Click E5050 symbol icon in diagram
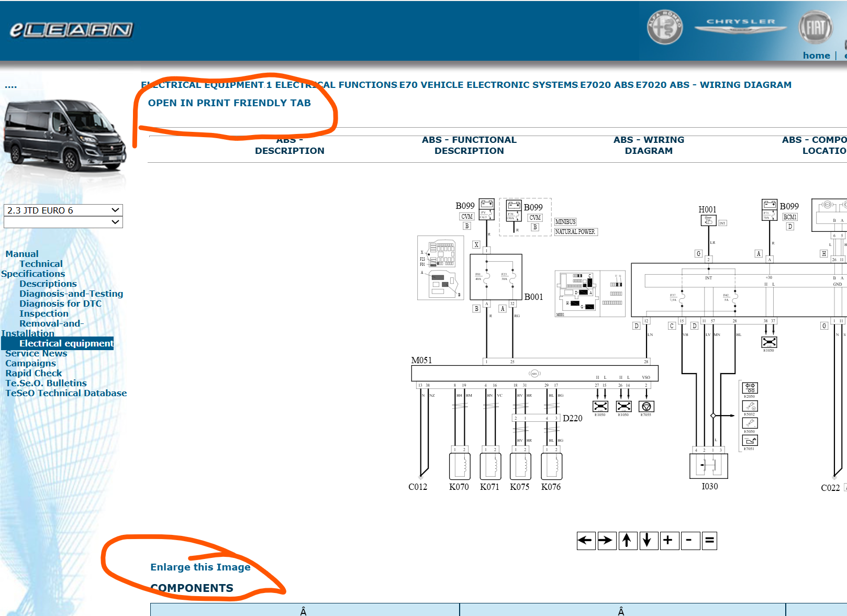This screenshot has width=847, height=616. [750, 423]
